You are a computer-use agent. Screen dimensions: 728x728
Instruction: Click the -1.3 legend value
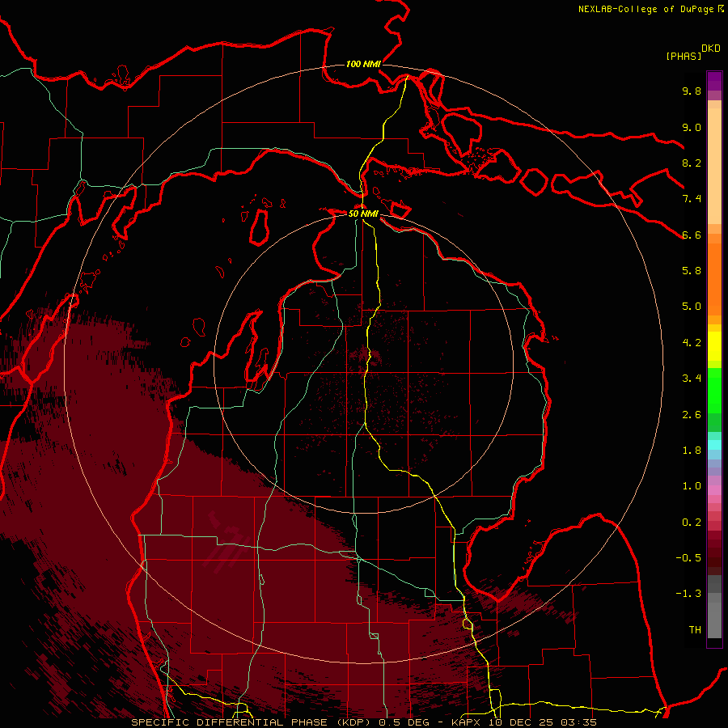tap(688, 594)
